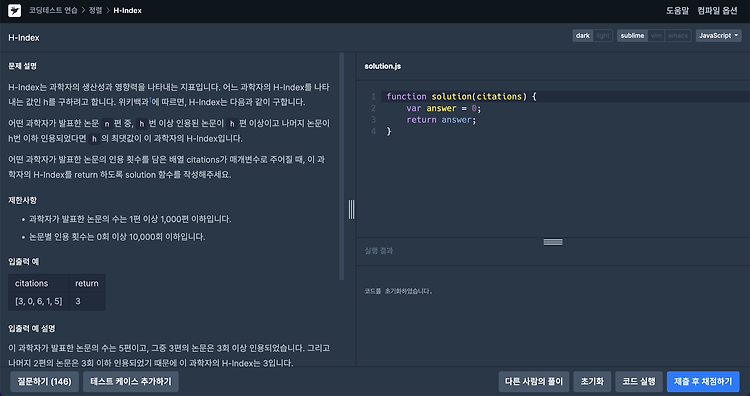Click the Programmers bird logo icon
This screenshot has width=750, height=396.
[14, 11]
